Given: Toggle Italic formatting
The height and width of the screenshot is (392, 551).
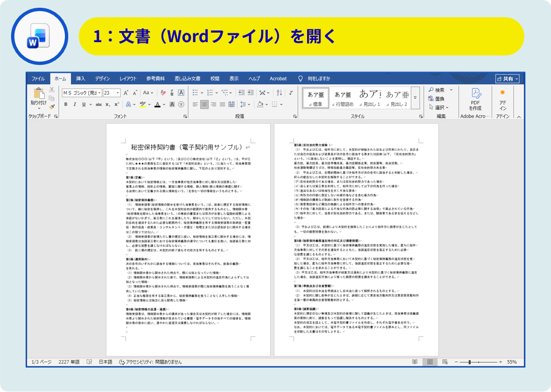Looking at the screenshot, I should [x=74, y=104].
